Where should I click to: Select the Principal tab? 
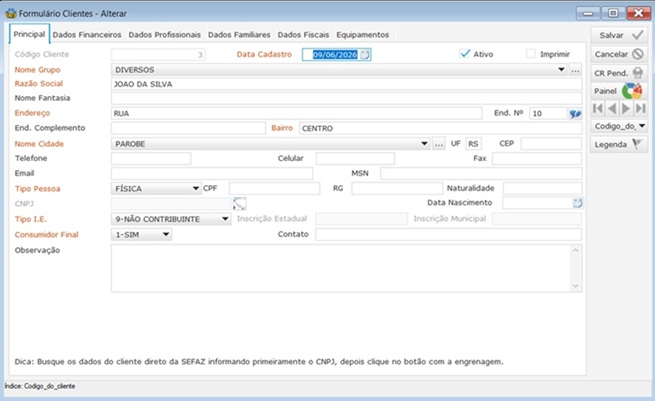29,34
